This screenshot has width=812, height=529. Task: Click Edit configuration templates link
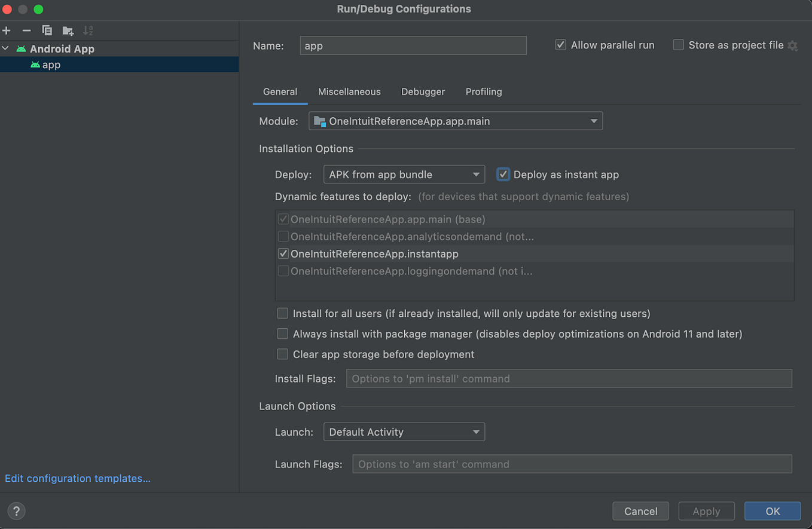[x=77, y=478]
